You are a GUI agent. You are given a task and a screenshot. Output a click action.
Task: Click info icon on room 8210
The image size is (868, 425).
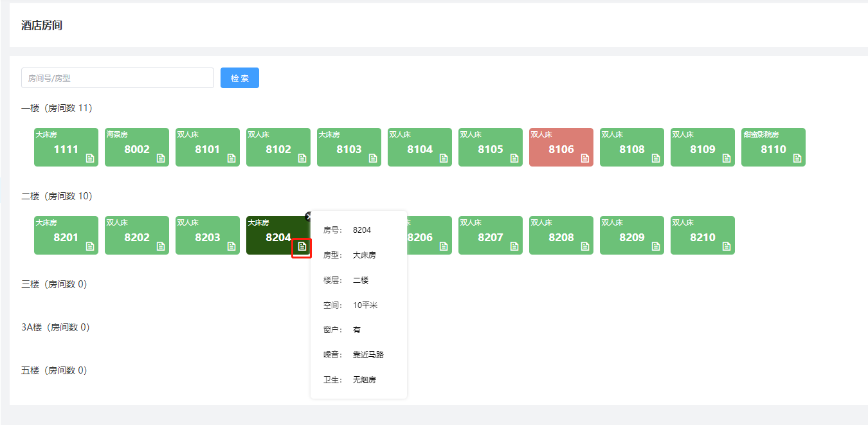(x=727, y=246)
